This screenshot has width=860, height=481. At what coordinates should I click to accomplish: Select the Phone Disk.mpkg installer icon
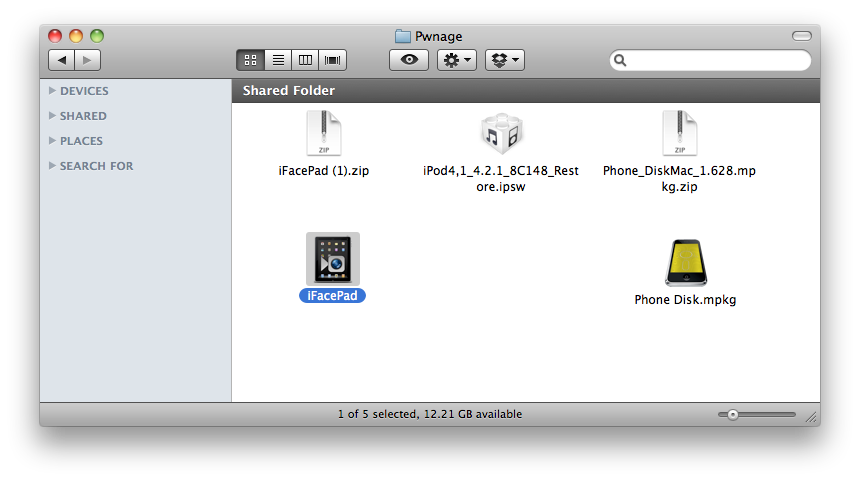click(x=685, y=263)
